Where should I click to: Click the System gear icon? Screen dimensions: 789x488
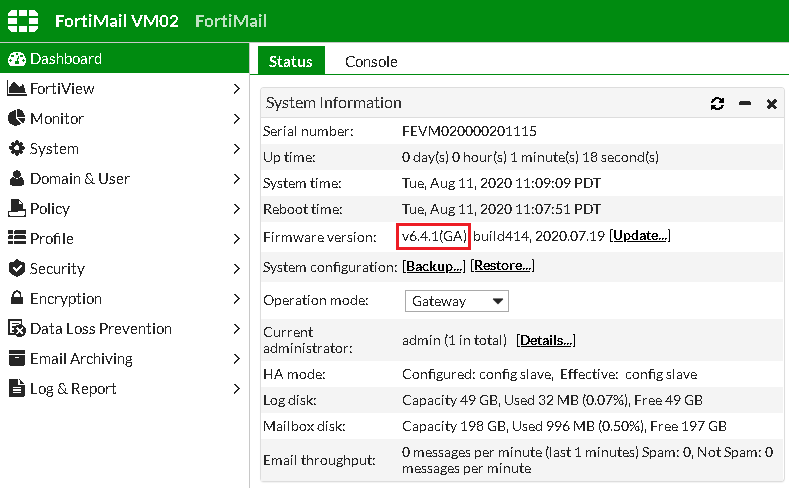(x=17, y=148)
